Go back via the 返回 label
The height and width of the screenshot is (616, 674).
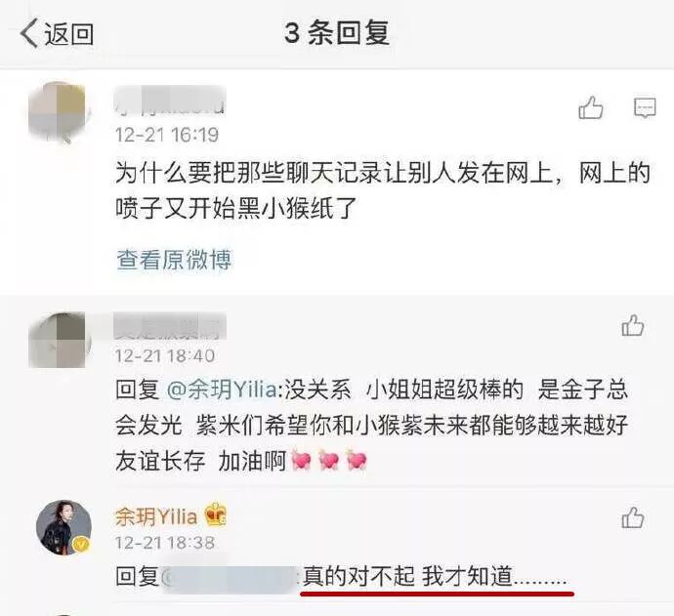tap(68, 33)
